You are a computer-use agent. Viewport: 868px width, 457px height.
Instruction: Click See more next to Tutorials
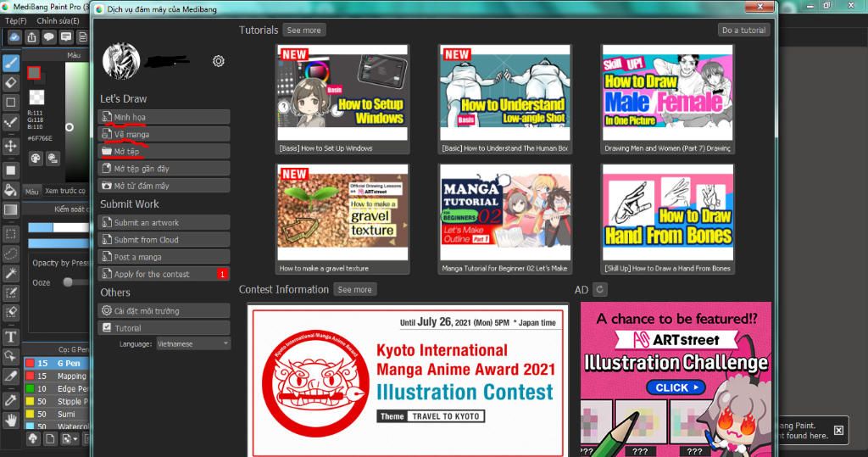point(304,30)
